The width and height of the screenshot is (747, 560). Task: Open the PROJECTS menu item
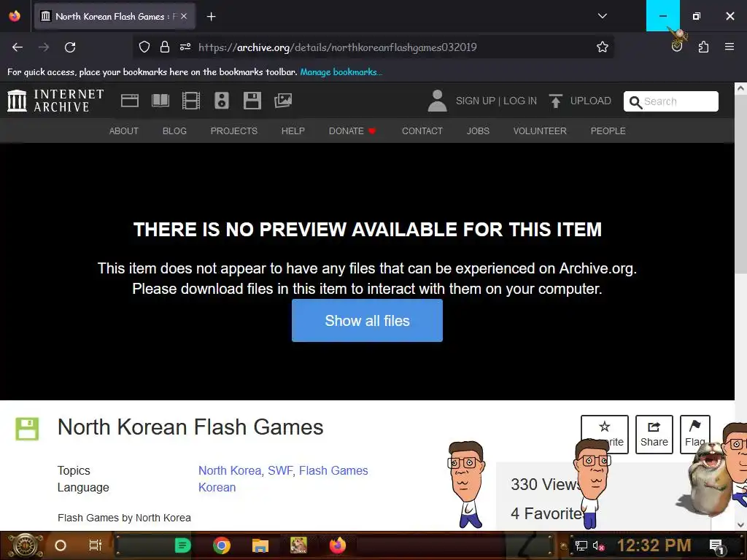pyautogui.click(x=234, y=131)
